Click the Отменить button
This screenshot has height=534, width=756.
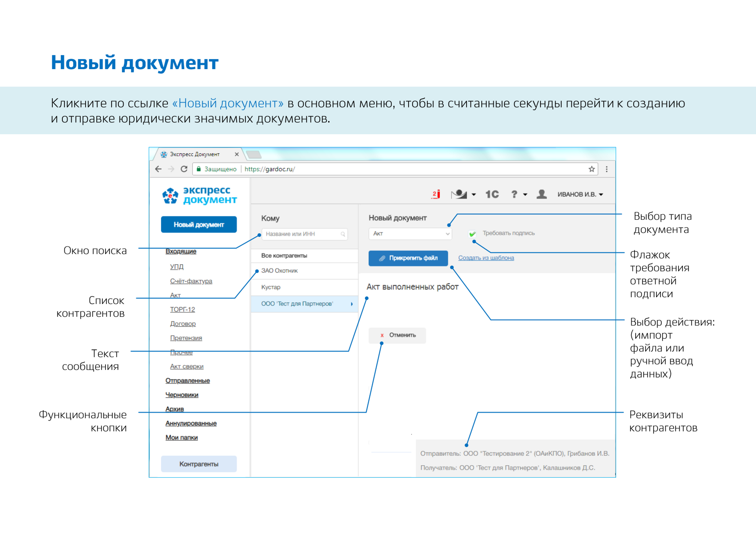pyautogui.click(x=397, y=335)
